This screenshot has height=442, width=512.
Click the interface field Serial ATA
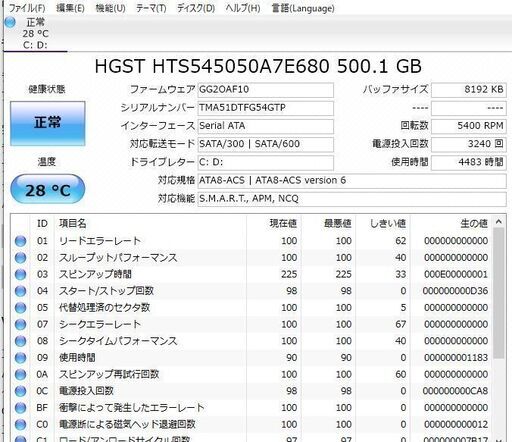point(265,126)
